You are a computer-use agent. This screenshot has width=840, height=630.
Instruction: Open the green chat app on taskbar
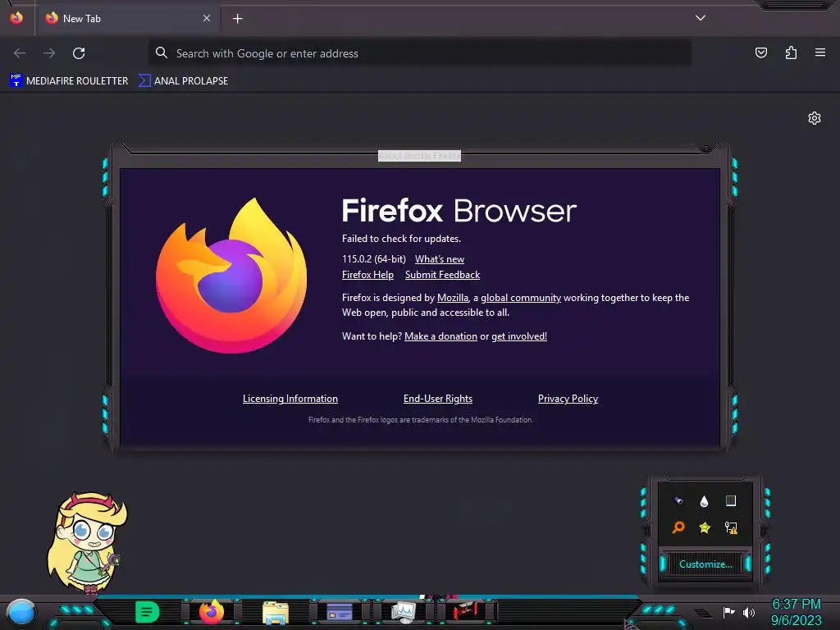click(x=148, y=611)
